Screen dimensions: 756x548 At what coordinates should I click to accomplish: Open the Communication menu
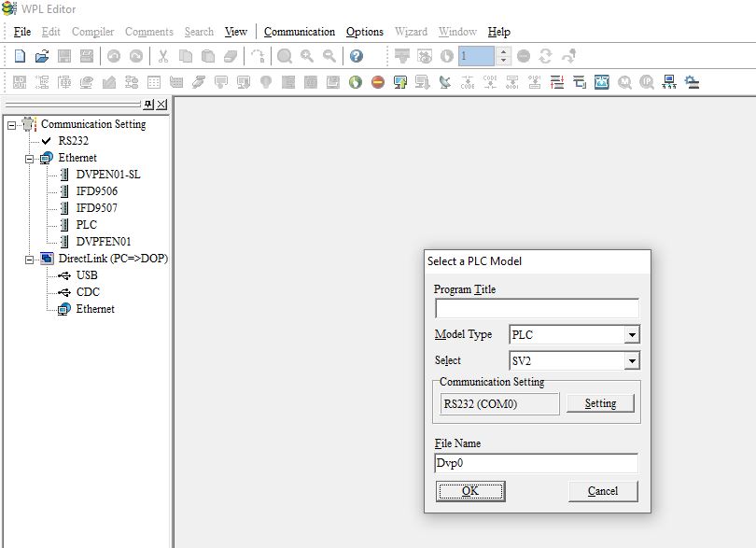pos(300,32)
